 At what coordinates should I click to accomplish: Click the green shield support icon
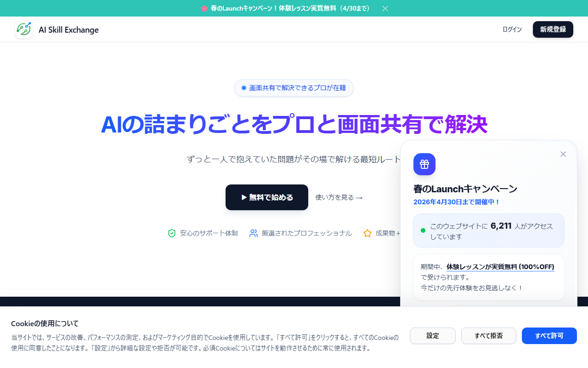(172, 233)
